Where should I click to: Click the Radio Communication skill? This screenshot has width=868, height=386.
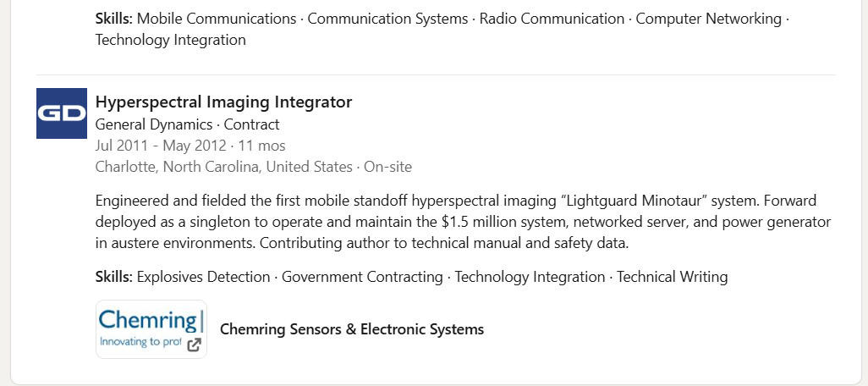pos(552,19)
